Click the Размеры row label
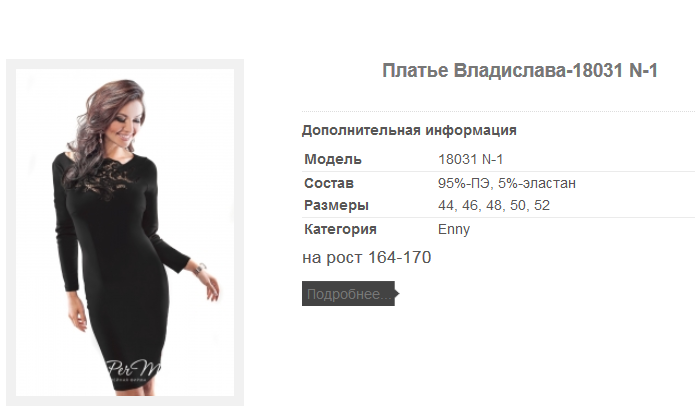695x406 pixels. (336, 205)
